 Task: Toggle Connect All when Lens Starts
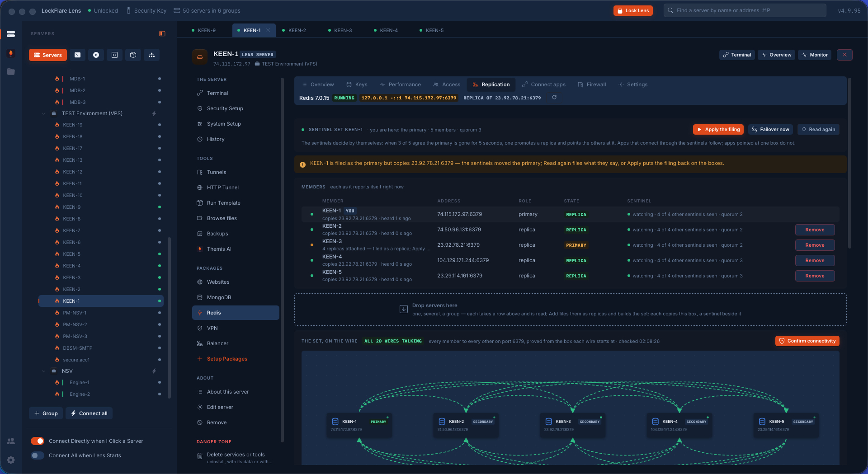38,455
